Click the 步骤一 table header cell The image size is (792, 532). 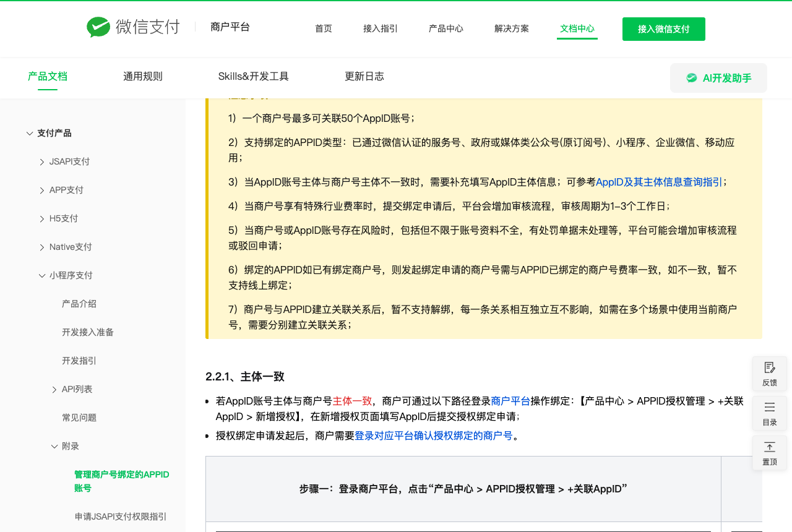pos(463,489)
